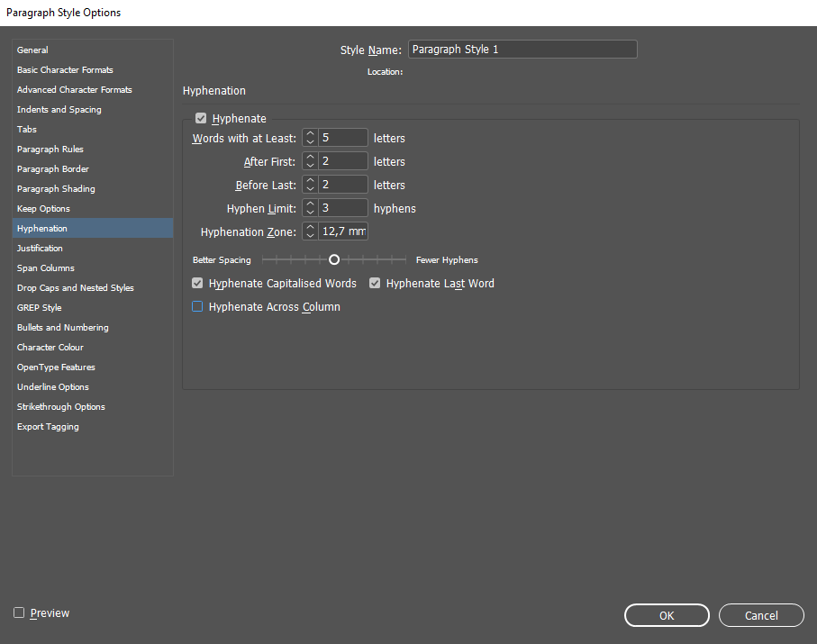This screenshot has height=644, width=817.
Task: Show the Export Tagging options
Action: click(48, 427)
